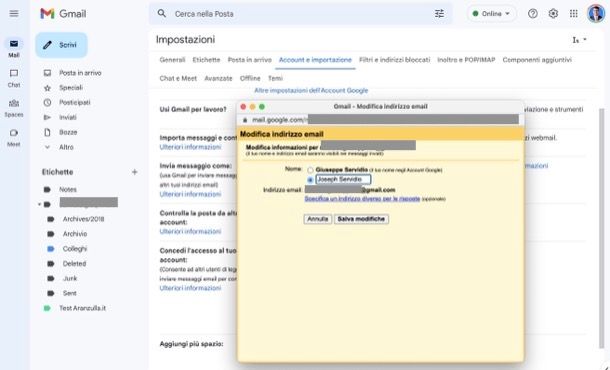Open the help question mark icon
This screenshot has width=610, height=370.
click(533, 14)
